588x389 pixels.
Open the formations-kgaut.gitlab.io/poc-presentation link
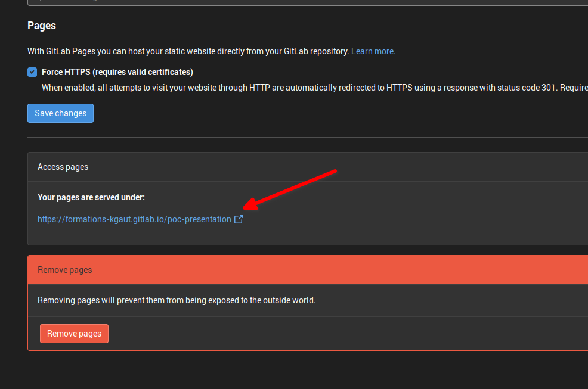click(134, 219)
